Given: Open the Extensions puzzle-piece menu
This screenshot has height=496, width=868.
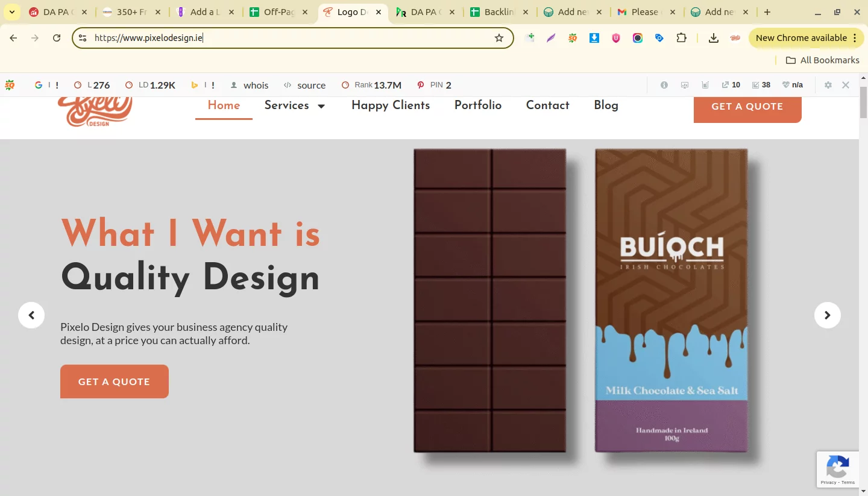Looking at the screenshot, I should coord(681,38).
